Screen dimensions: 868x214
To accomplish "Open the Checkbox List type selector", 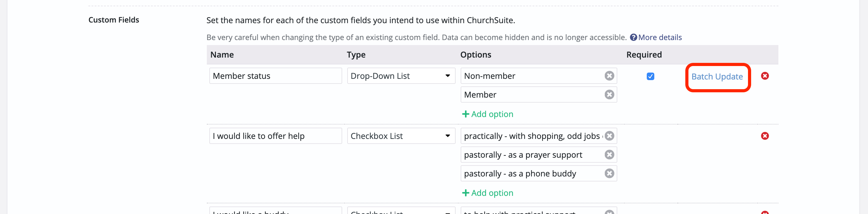I will tap(401, 136).
